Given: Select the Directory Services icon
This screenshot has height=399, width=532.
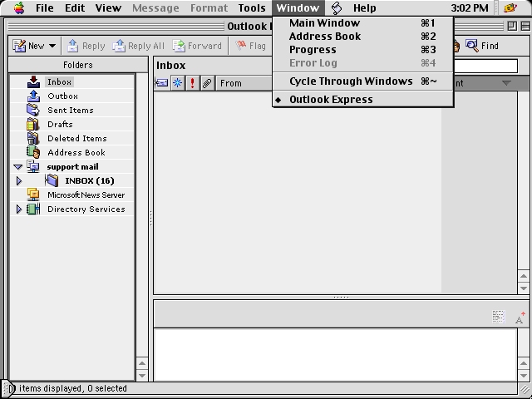Looking at the screenshot, I should (33, 209).
